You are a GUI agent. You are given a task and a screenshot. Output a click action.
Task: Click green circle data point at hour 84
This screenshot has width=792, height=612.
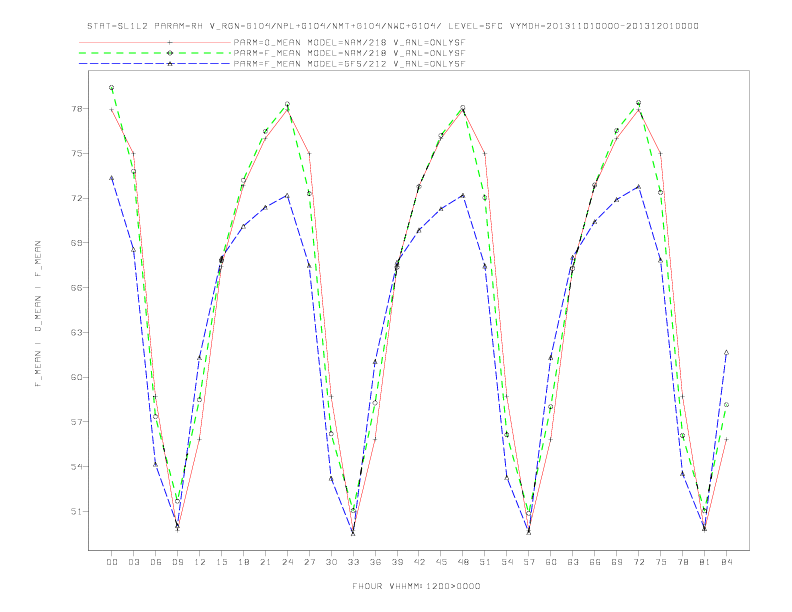click(x=726, y=404)
